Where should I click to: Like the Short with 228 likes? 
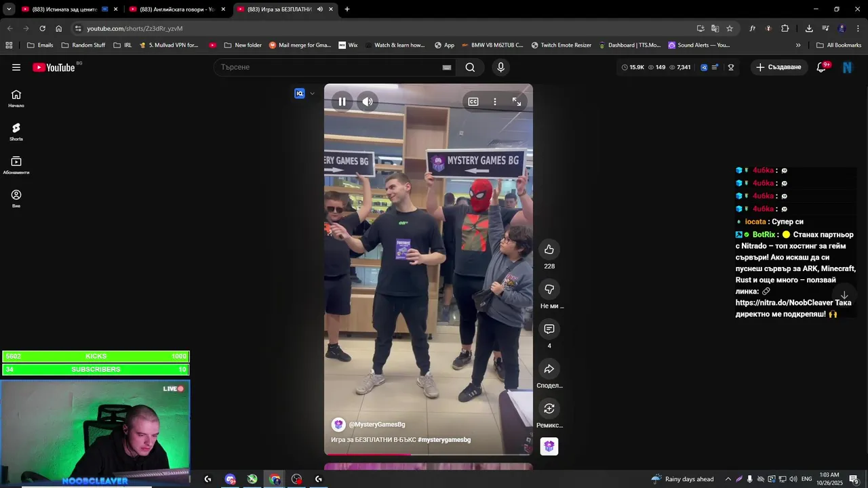pos(549,249)
